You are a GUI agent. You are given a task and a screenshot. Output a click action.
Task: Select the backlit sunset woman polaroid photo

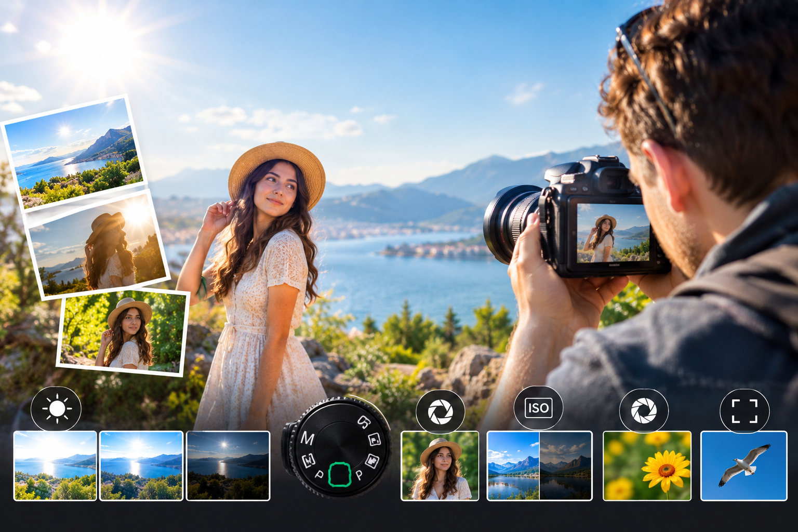point(98,245)
